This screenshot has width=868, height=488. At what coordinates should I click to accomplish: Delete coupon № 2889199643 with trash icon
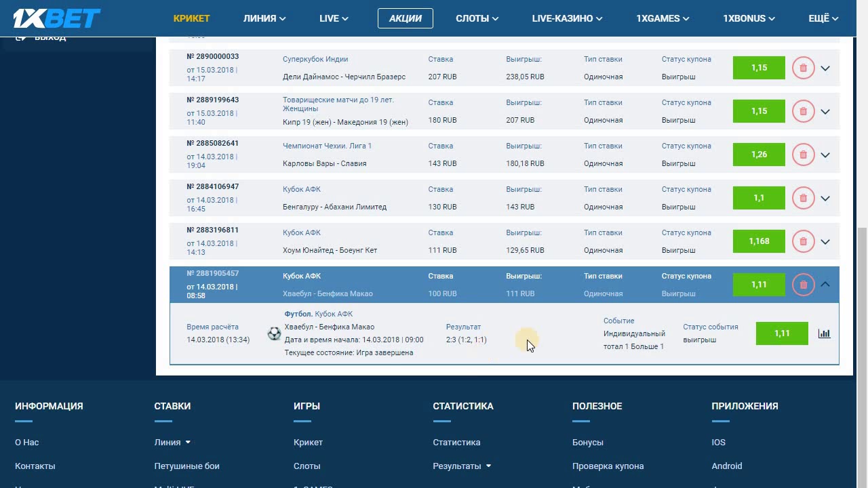[804, 111]
